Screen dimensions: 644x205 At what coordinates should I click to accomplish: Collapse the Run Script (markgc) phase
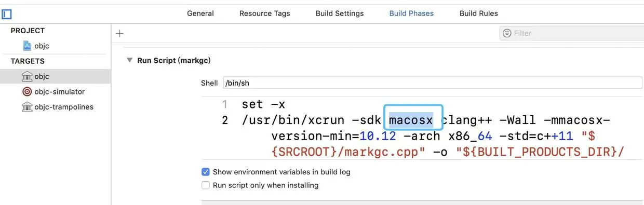[x=129, y=60]
